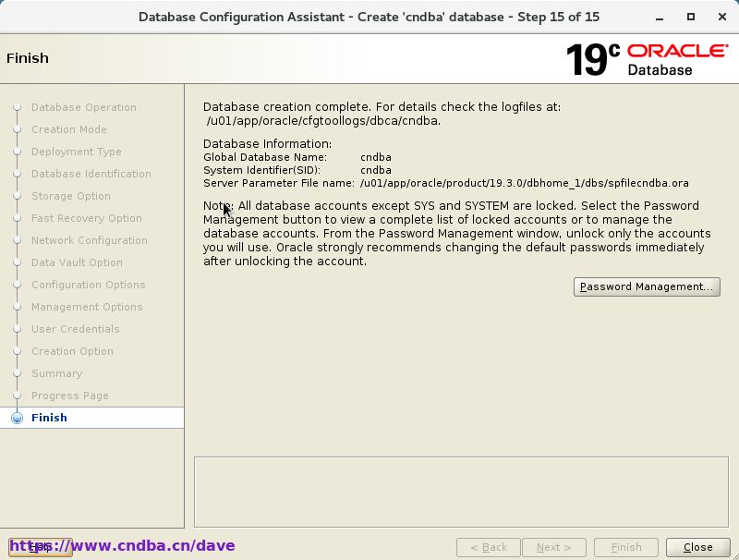739x560 pixels.
Task: Select the Management Options step
Action: click(x=87, y=307)
